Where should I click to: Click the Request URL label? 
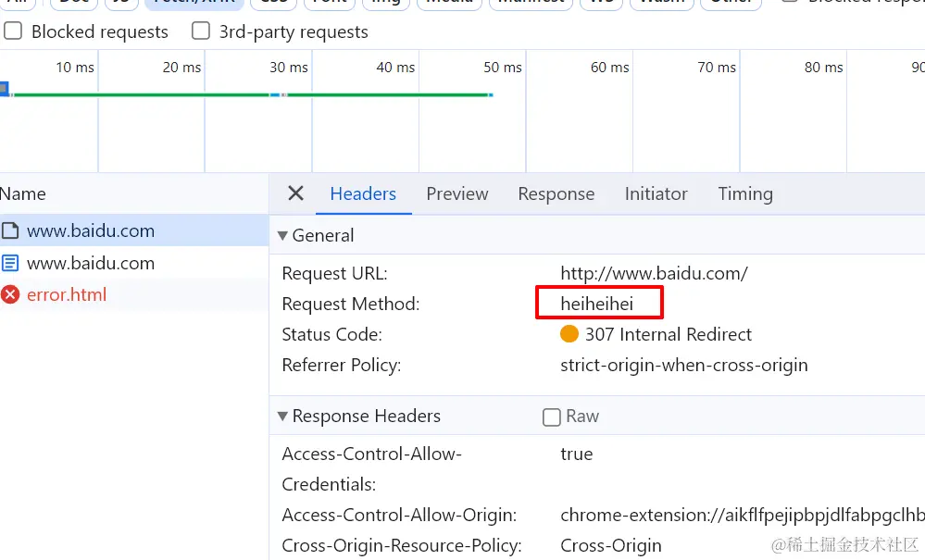pyautogui.click(x=334, y=273)
